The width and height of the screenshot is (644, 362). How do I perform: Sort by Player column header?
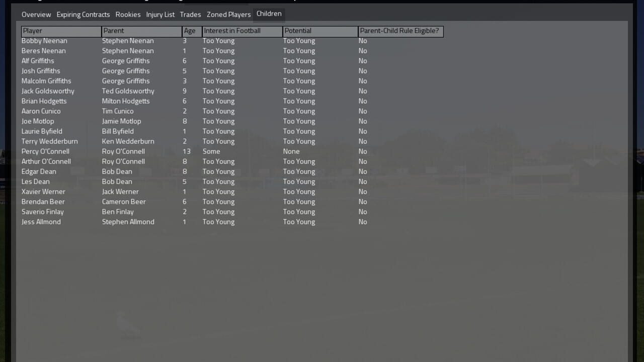(61, 31)
